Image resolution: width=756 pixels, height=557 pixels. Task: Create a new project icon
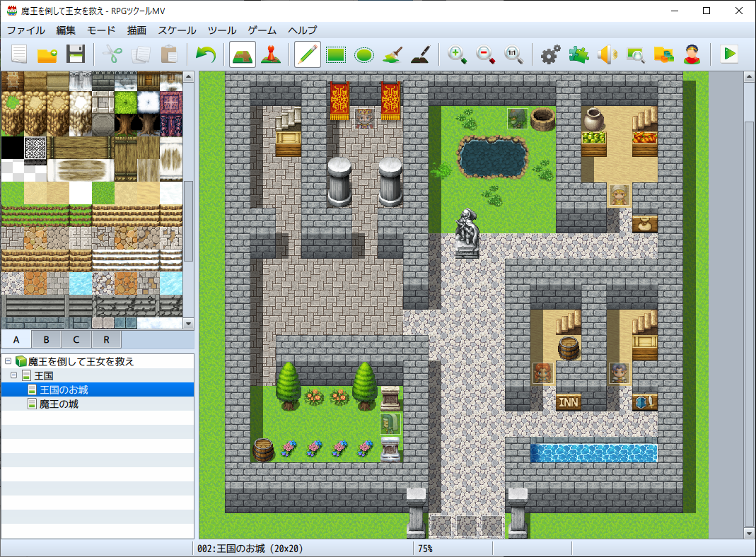(19, 54)
